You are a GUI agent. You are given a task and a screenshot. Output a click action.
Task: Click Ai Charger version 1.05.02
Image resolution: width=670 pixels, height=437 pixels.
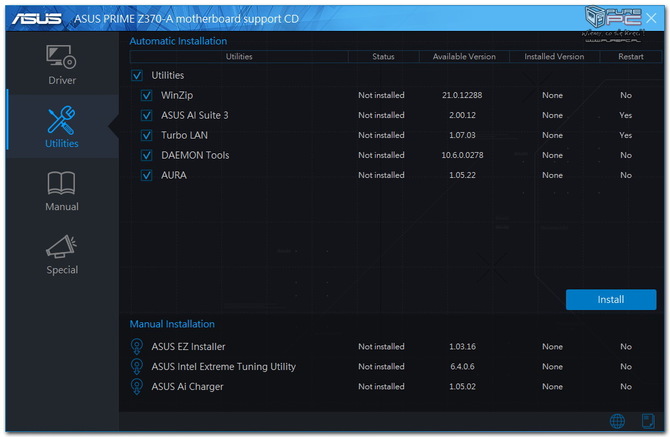pyautogui.click(x=462, y=387)
